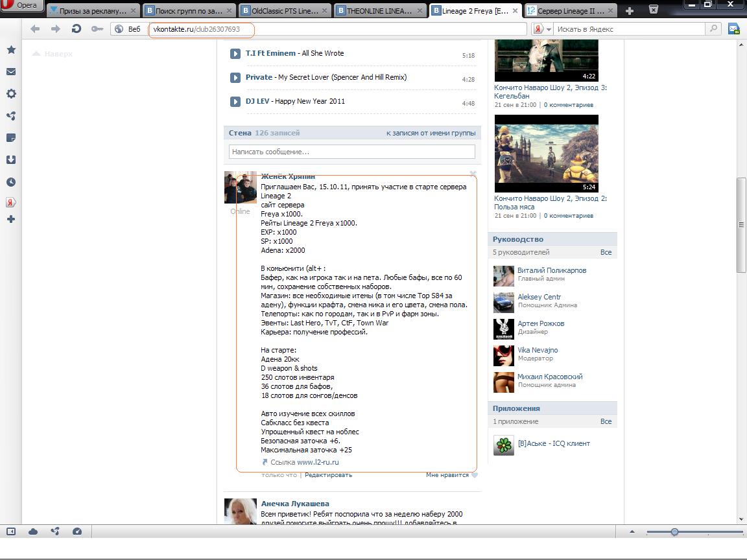Open the Yandex panel in the sidebar
747x560 pixels.
11,202
